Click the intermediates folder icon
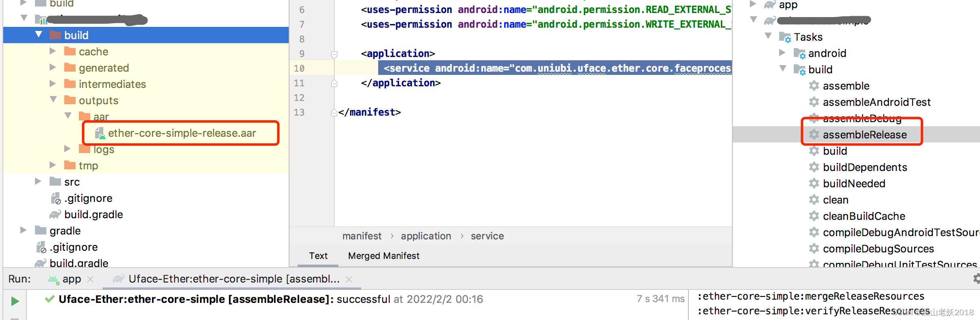 [x=70, y=84]
